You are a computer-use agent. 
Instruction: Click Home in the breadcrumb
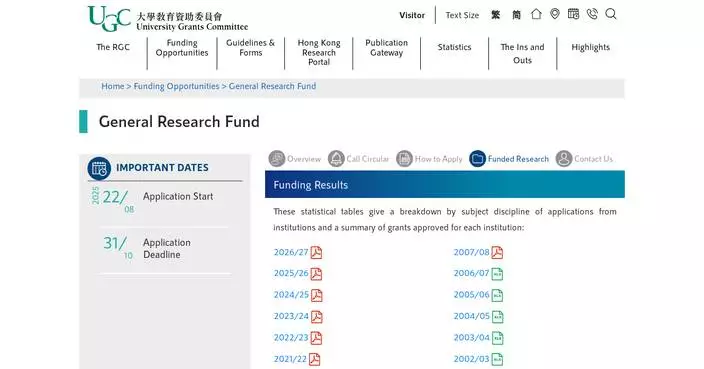click(112, 86)
